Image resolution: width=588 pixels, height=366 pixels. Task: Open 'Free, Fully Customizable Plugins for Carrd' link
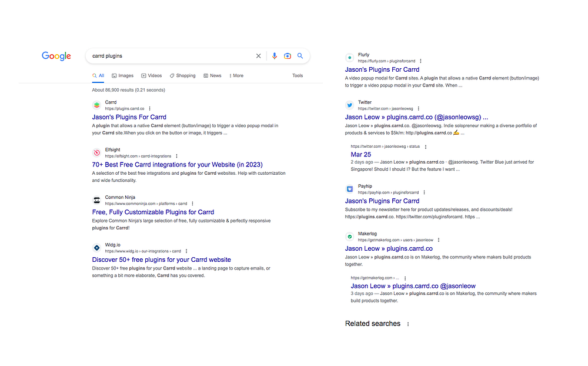(153, 212)
